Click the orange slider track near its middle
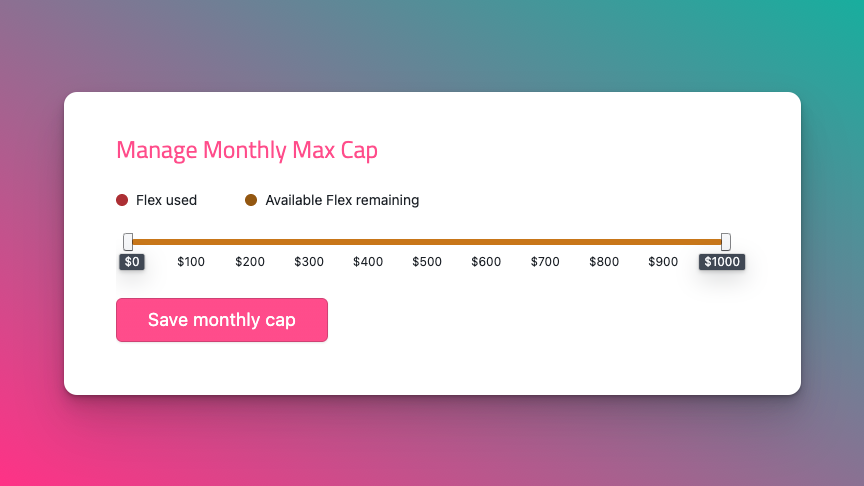Screen dimensions: 864x486 [427, 241]
